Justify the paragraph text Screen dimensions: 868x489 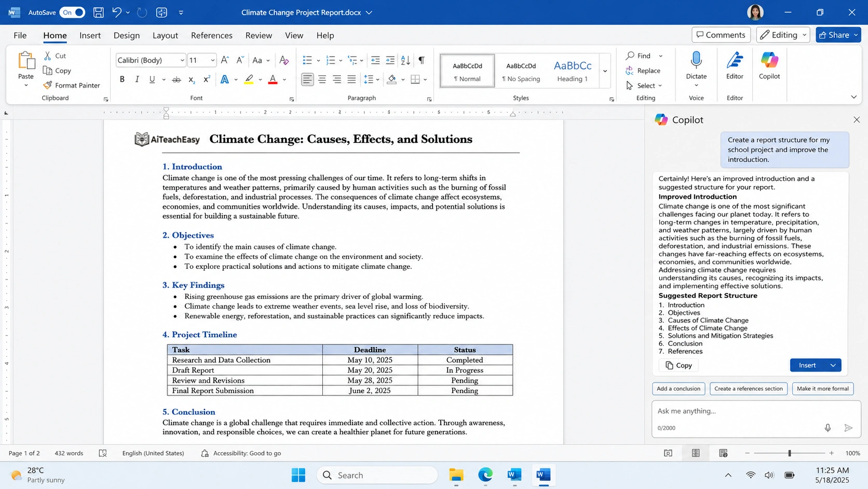click(351, 80)
